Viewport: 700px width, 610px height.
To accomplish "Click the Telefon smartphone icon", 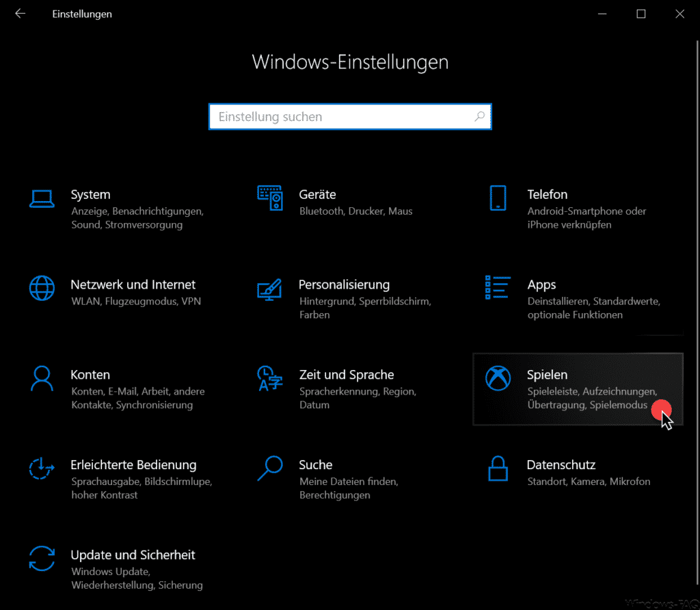I will point(498,198).
